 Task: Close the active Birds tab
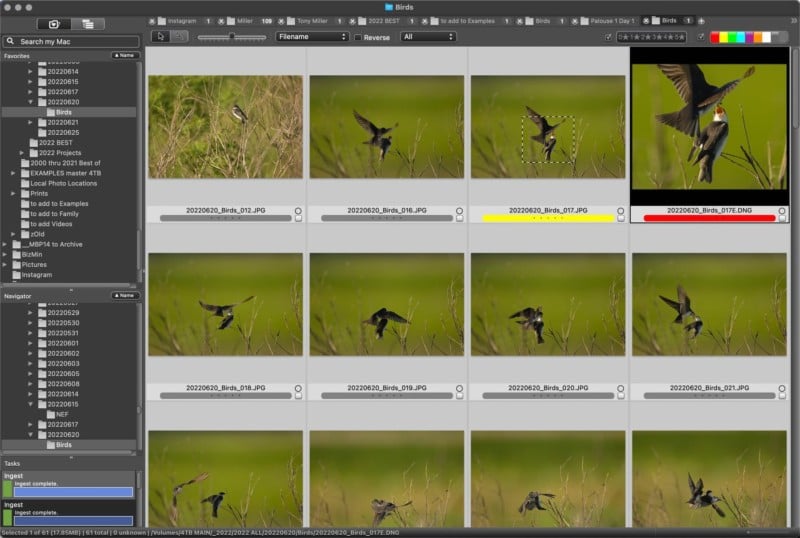[x=646, y=21]
